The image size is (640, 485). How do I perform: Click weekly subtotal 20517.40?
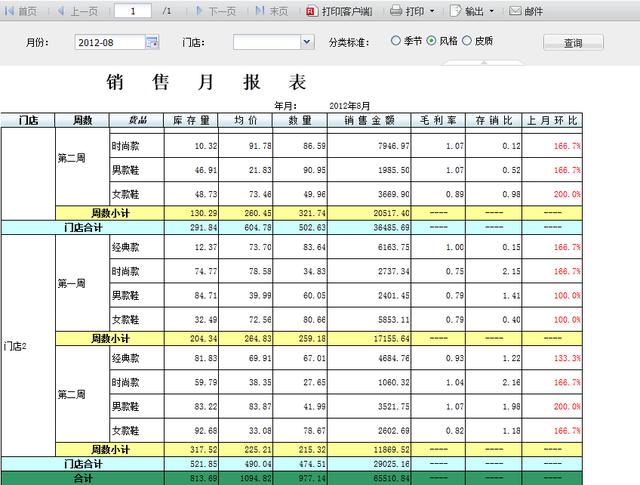[x=391, y=213]
